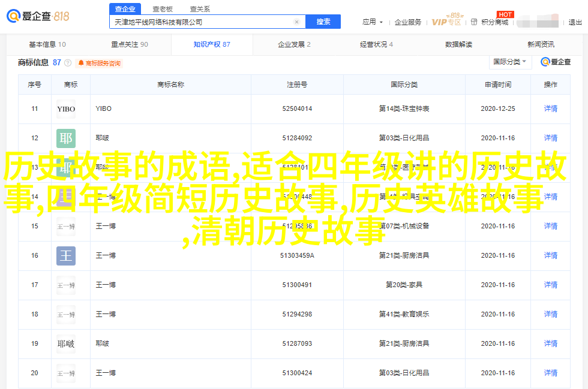Click the YIBO trademark logo thumbnail
The width and height of the screenshot is (588, 389).
point(66,109)
